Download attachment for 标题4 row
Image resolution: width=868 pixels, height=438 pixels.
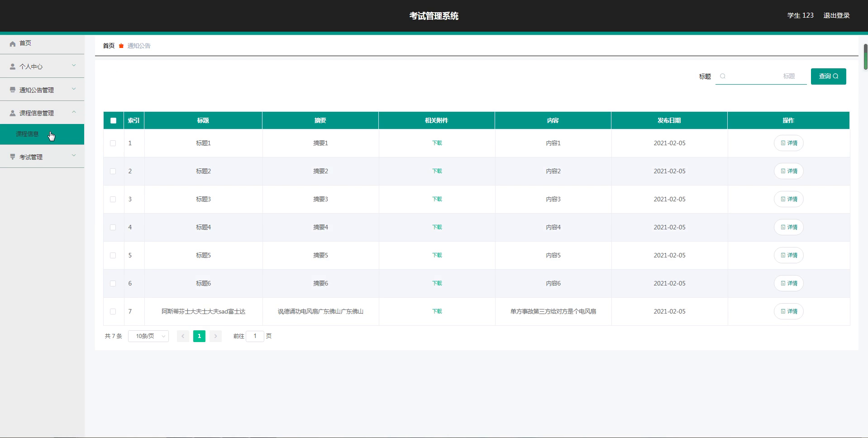(x=437, y=227)
